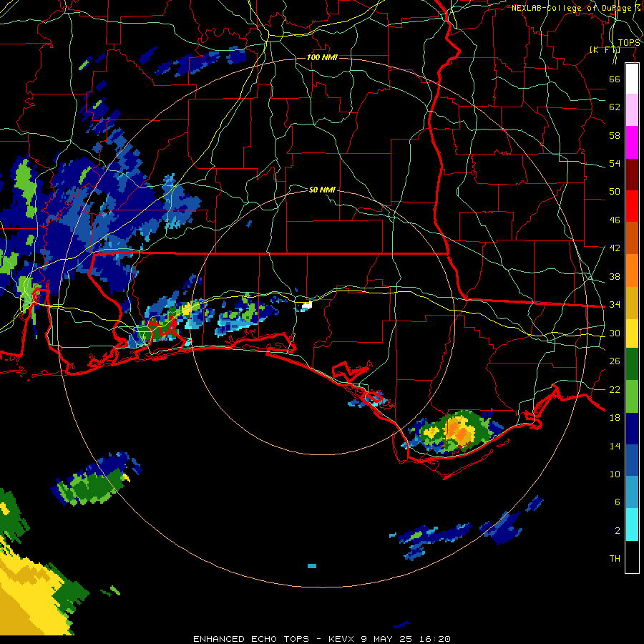Click the legend value 34

point(615,304)
